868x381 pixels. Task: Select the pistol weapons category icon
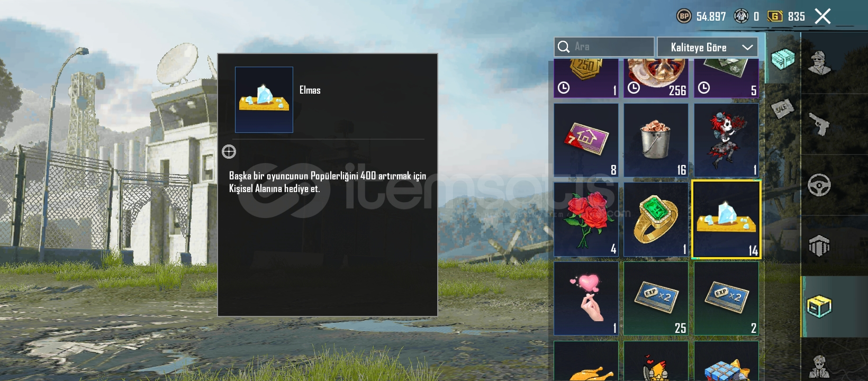tap(819, 124)
